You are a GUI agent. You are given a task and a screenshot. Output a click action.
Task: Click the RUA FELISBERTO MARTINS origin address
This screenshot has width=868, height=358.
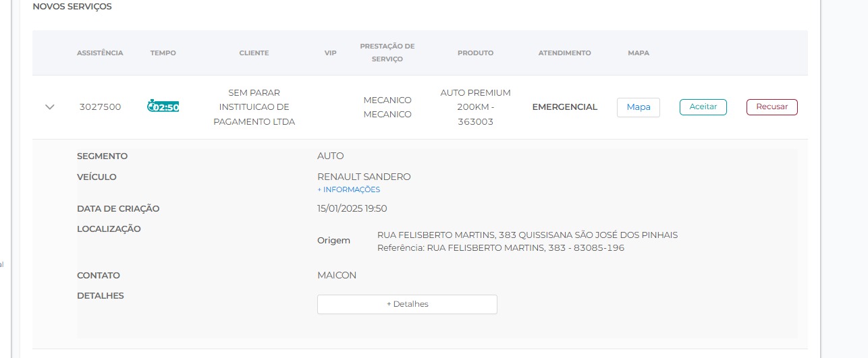(x=526, y=235)
